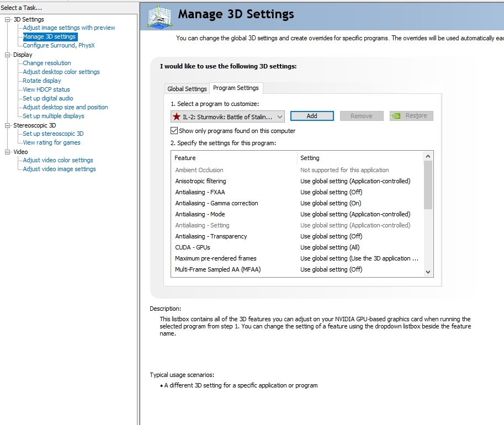Click the settings list scroll up arrow
The width and height of the screenshot is (504, 425).
click(x=428, y=156)
